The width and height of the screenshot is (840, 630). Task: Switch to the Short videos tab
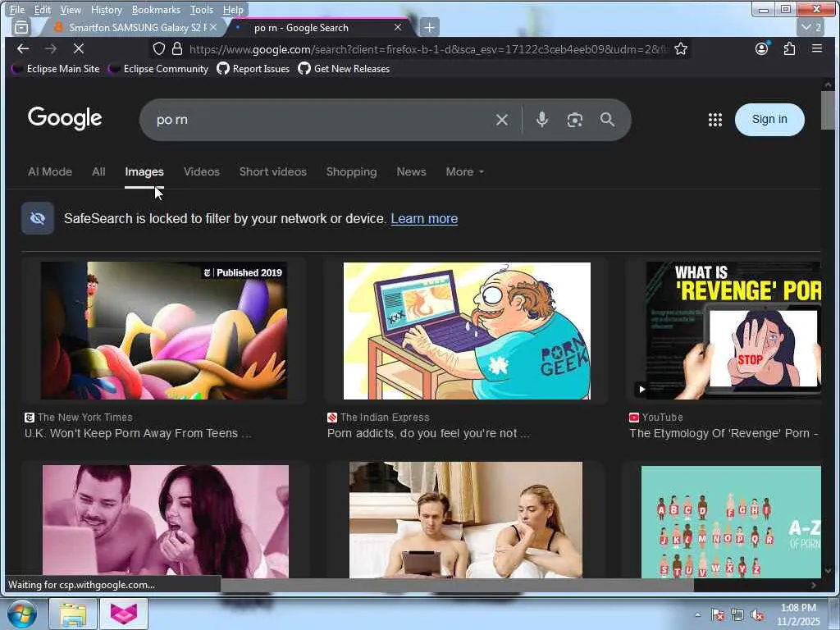pos(272,172)
